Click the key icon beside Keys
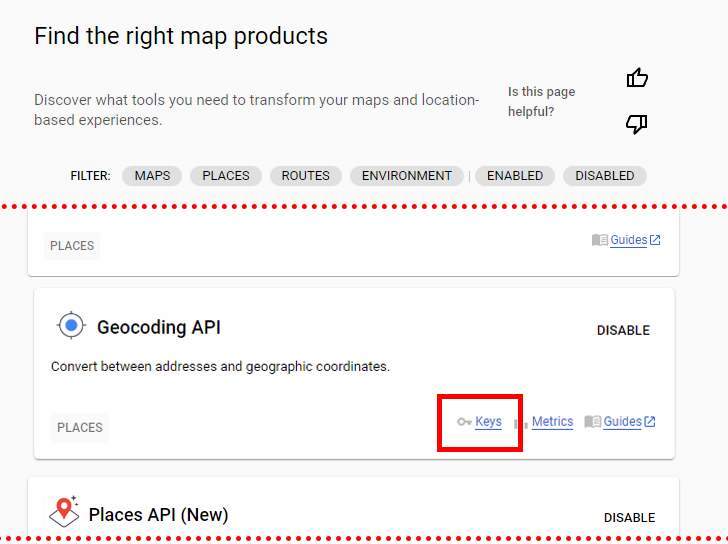The height and width of the screenshot is (544, 728). coord(464,422)
